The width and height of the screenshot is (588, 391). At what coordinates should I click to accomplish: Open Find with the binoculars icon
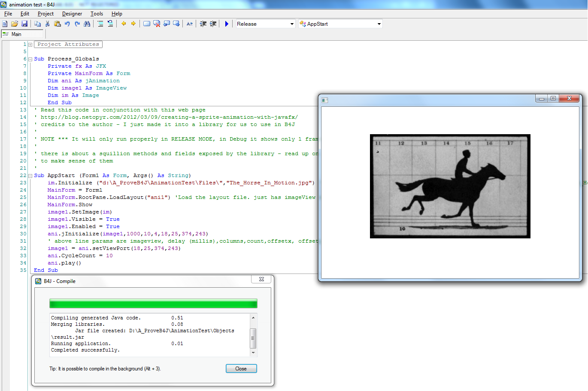coord(87,24)
